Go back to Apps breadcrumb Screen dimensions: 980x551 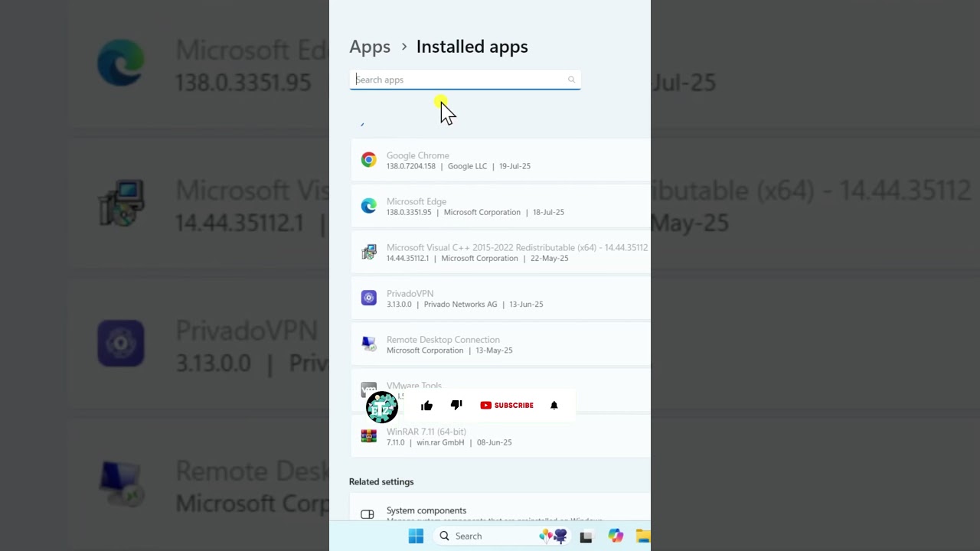point(370,47)
